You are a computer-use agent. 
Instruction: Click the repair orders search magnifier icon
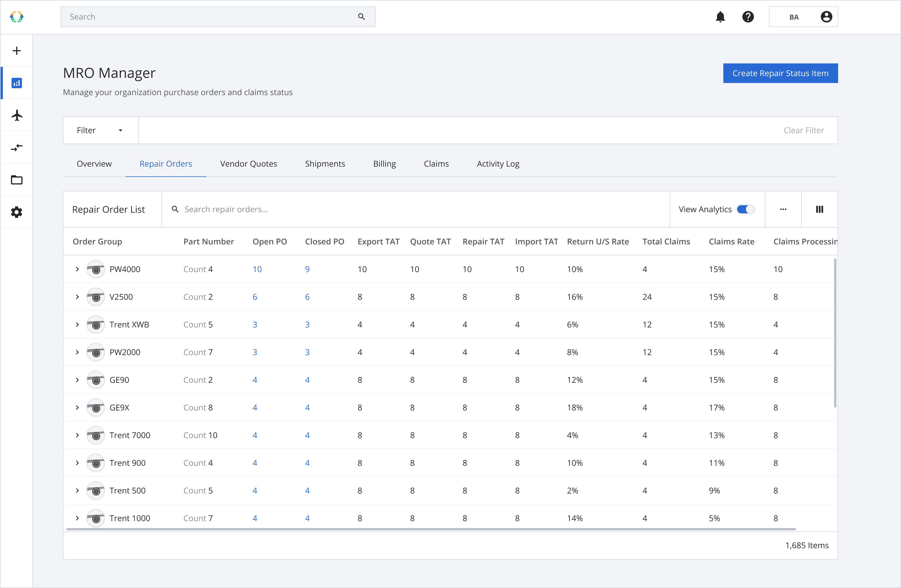coord(175,209)
